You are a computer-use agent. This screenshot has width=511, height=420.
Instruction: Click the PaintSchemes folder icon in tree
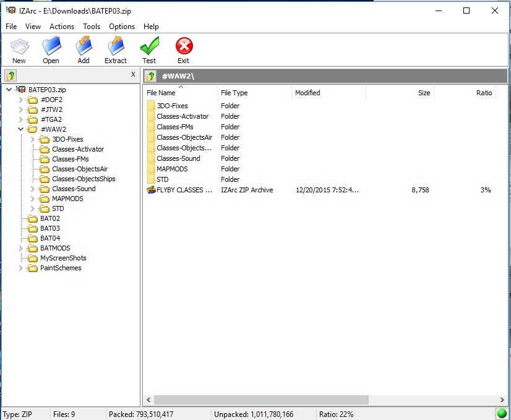33,268
